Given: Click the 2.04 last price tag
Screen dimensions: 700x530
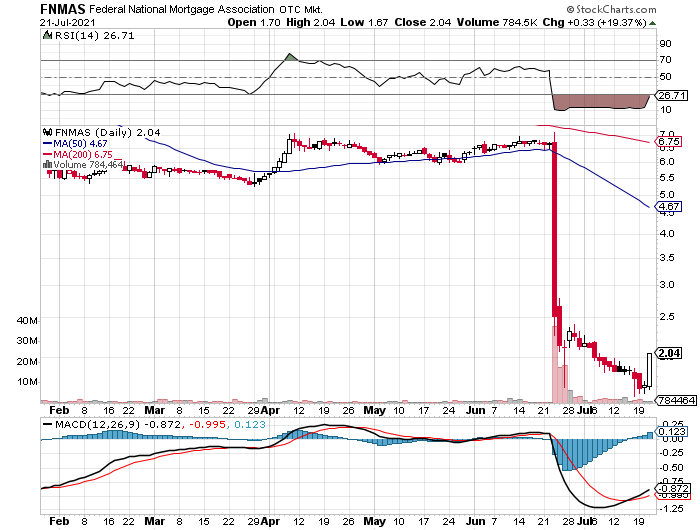Looking at the screenshot, I should [x=668, y=353].
